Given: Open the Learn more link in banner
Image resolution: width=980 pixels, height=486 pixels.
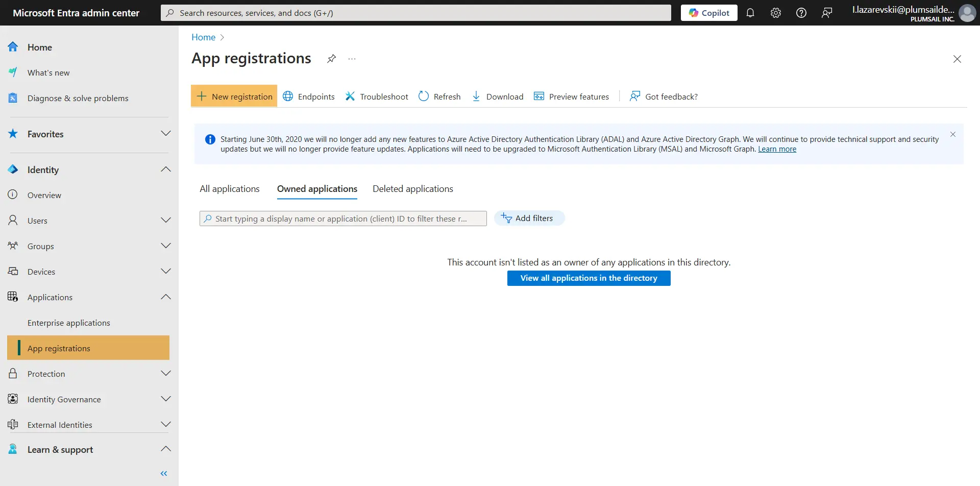Looking at the screenshot, I should [x=777, y=149].
